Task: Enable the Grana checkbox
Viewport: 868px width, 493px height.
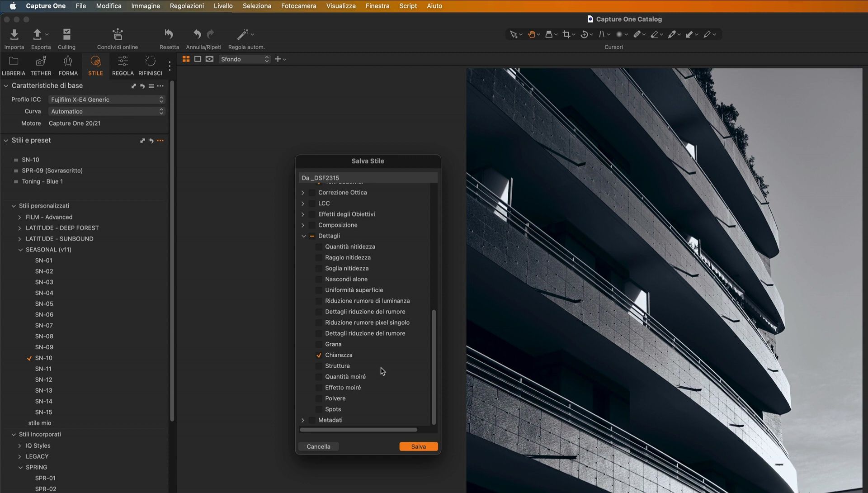Action: 319,344
